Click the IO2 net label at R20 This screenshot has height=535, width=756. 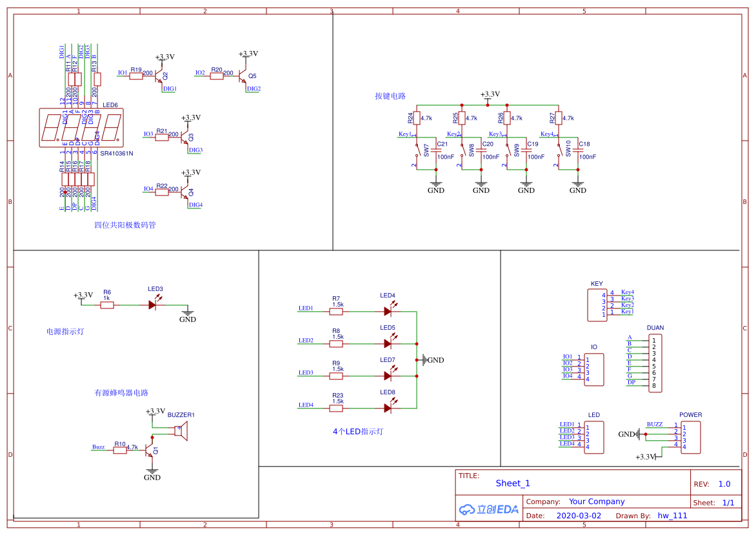pyautogui.click(x=200, y=73)
